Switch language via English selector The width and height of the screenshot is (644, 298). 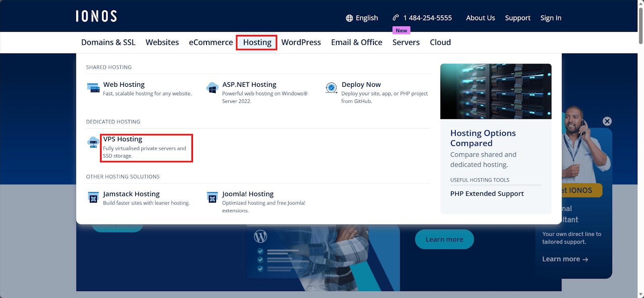[362, 18]
